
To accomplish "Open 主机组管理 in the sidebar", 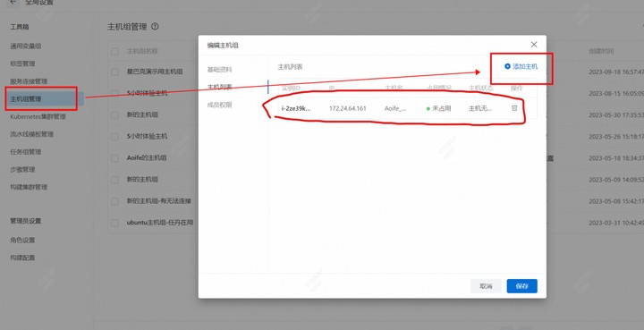I will click(x=26, y=99).
